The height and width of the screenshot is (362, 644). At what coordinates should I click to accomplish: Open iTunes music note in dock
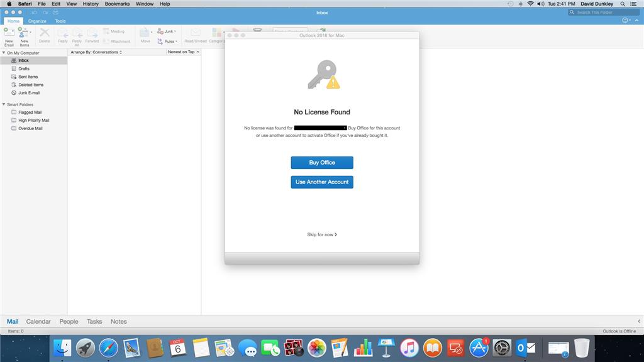click(409, 348)
